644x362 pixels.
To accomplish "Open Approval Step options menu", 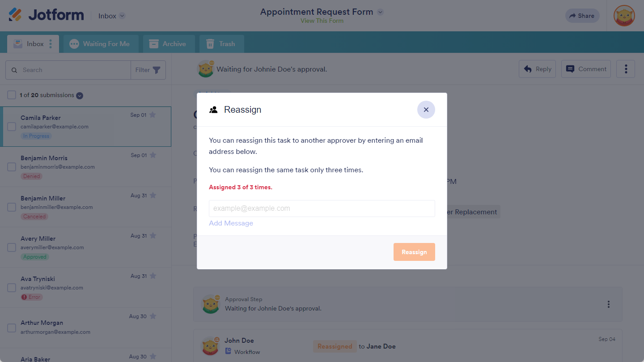I will click(x=608, y=304).
